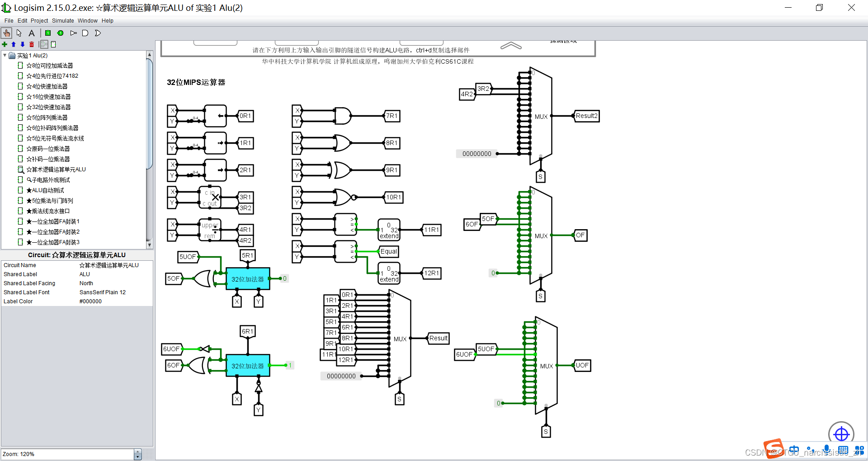
Task: Open the Simulate menu
Action: click(63, 21)
